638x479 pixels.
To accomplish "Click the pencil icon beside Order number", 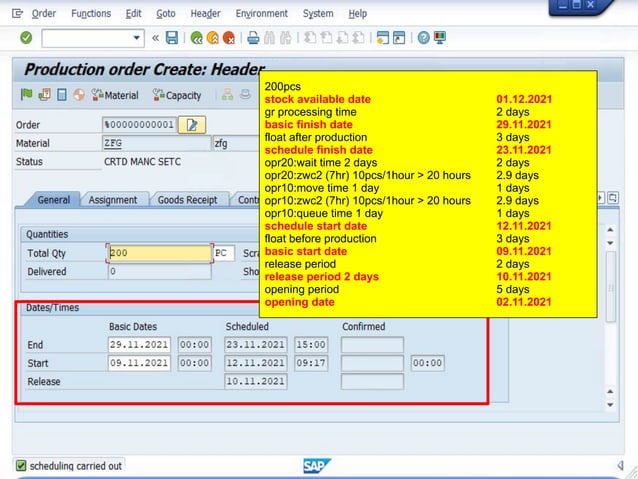I will tap(194, 125).
